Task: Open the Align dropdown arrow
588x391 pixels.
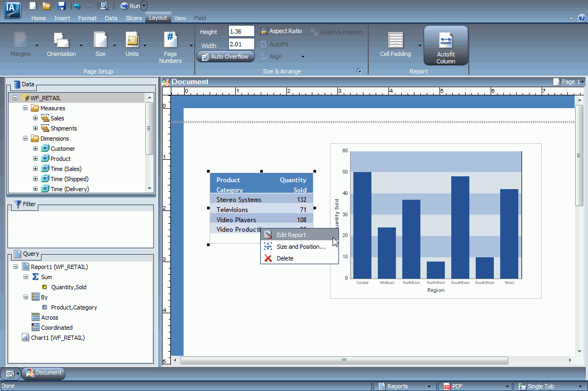Action: (x=303, y=57)
